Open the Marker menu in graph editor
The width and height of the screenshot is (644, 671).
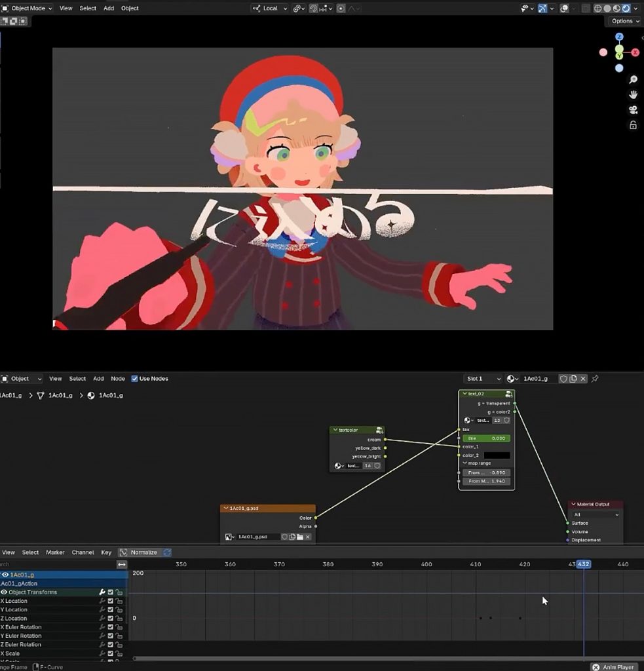55,552
